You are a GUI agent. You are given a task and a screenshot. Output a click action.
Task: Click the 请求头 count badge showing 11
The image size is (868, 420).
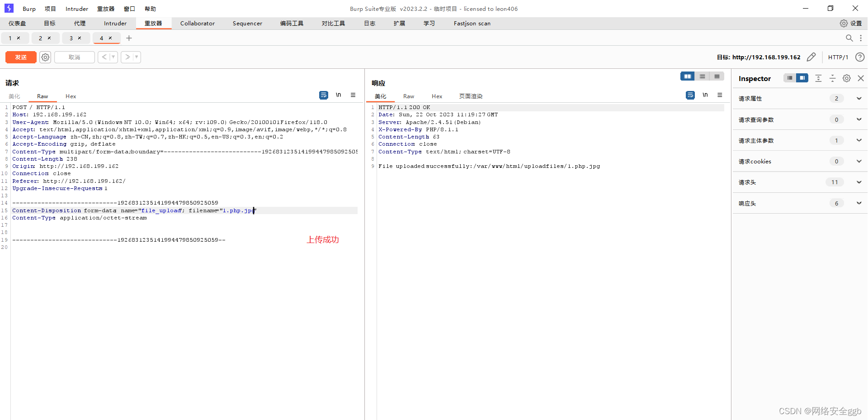click(x=835, y=182)
